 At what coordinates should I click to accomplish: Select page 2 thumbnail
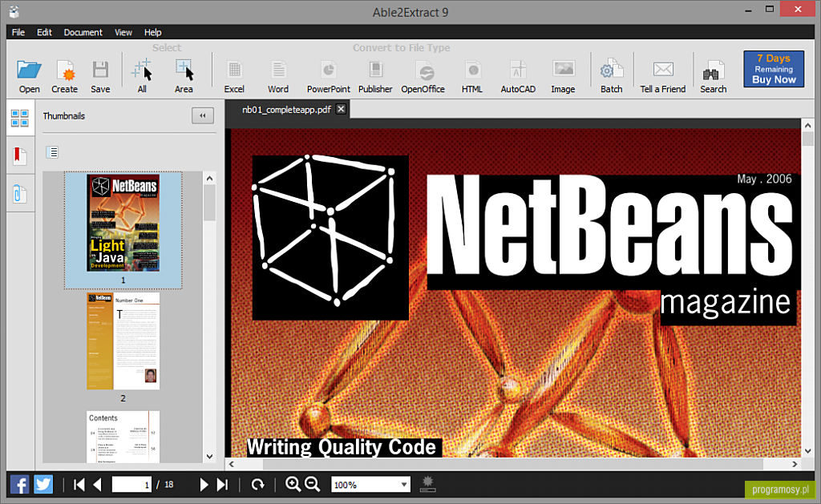[x=123, y=341]
